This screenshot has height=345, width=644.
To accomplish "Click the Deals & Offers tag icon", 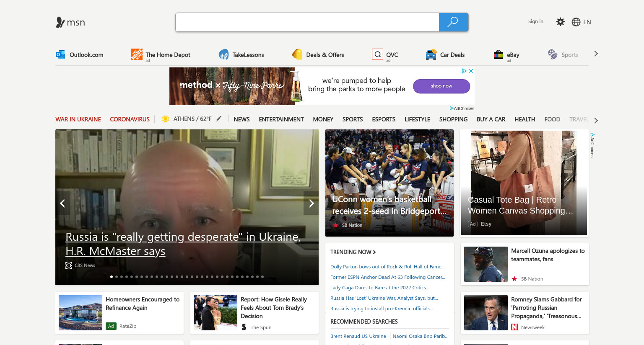I will (297, 54).
